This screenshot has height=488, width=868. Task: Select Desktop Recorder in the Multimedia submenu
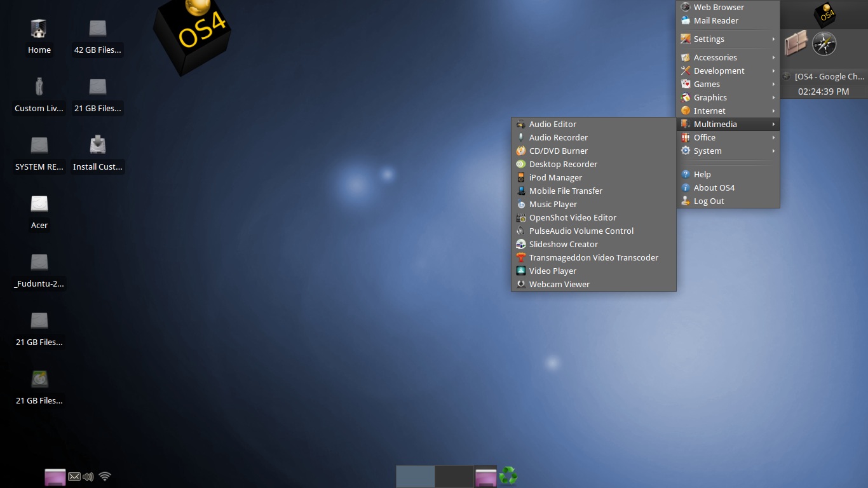(593, 165)
